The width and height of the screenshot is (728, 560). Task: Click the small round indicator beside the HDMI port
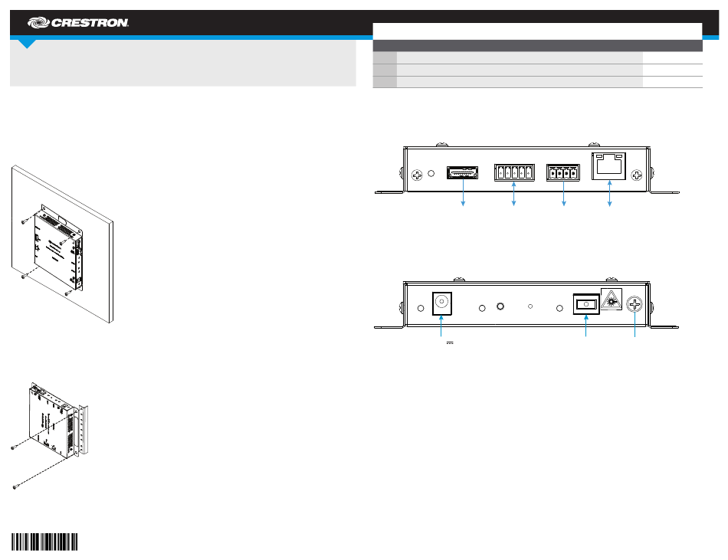[431, 173]
